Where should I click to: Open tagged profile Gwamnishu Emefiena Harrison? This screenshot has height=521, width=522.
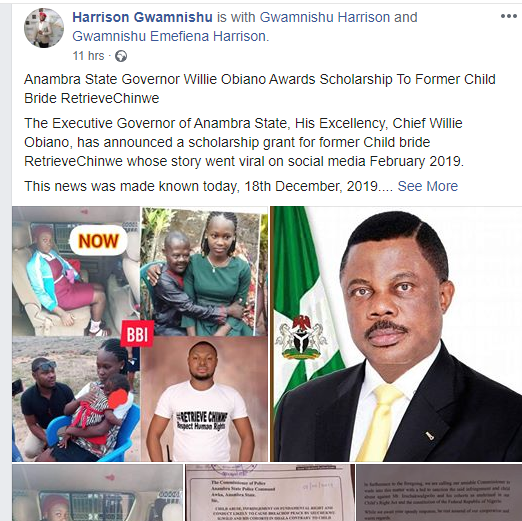169,36
